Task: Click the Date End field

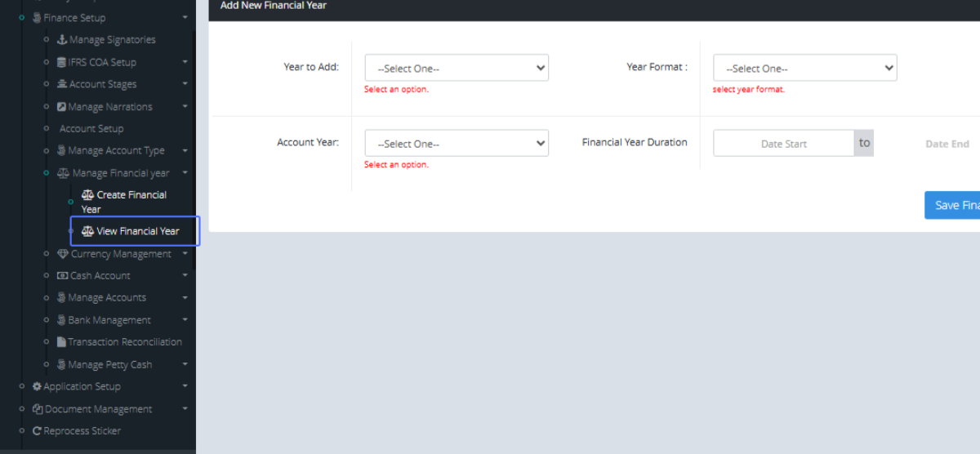Action: (x=947, y=144)
